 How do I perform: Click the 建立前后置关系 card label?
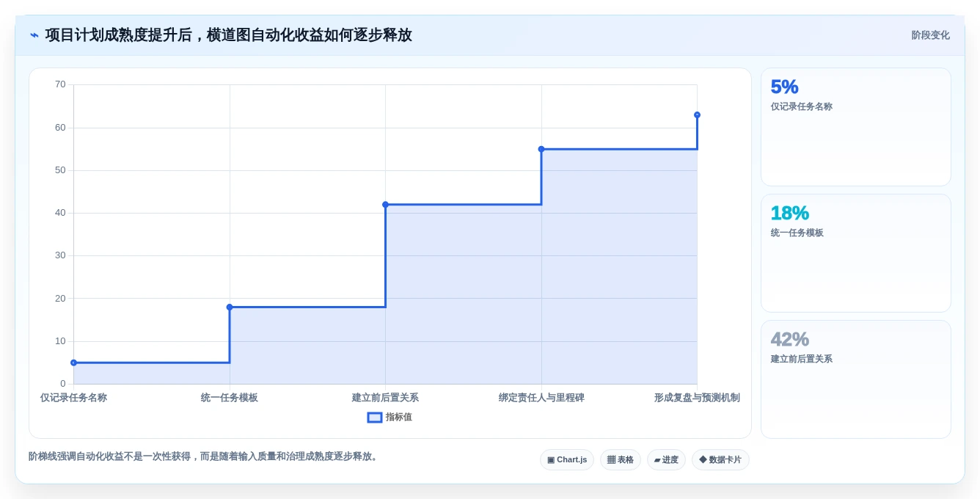point(801,359)
